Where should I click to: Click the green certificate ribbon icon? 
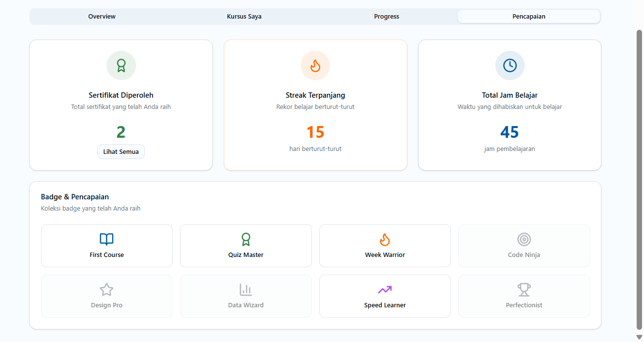pos(121,65)
